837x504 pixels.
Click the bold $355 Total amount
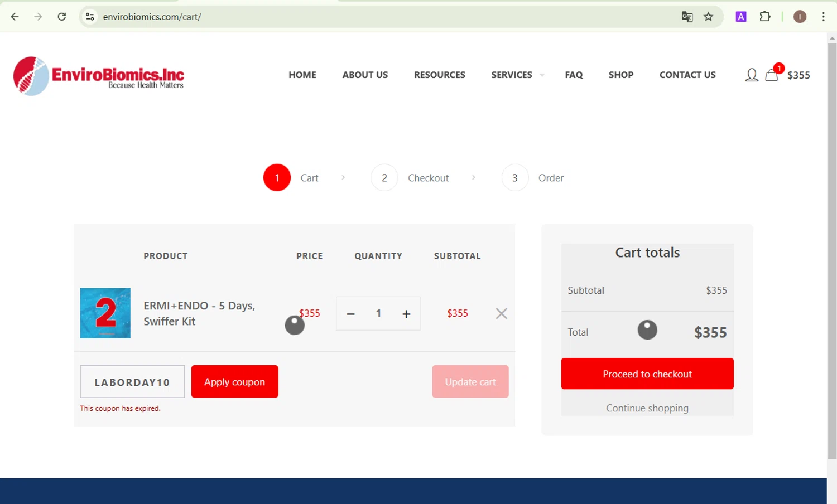coord(710,333)
